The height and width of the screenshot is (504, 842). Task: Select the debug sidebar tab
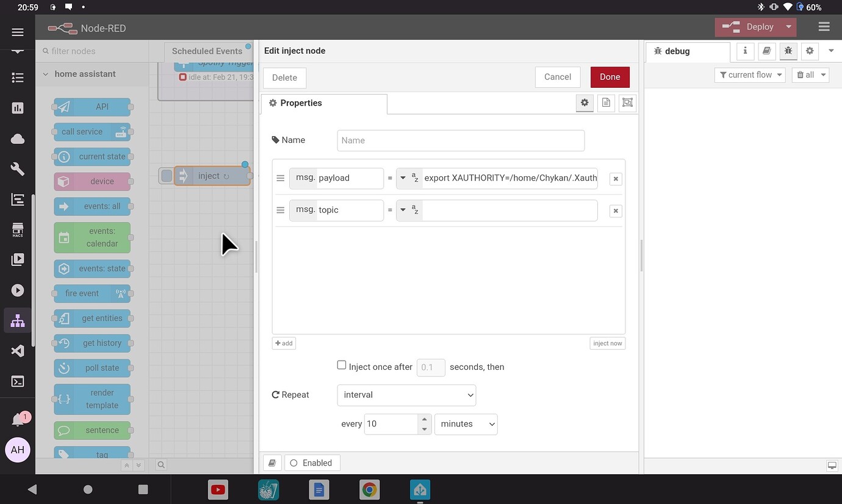point(688,51)
